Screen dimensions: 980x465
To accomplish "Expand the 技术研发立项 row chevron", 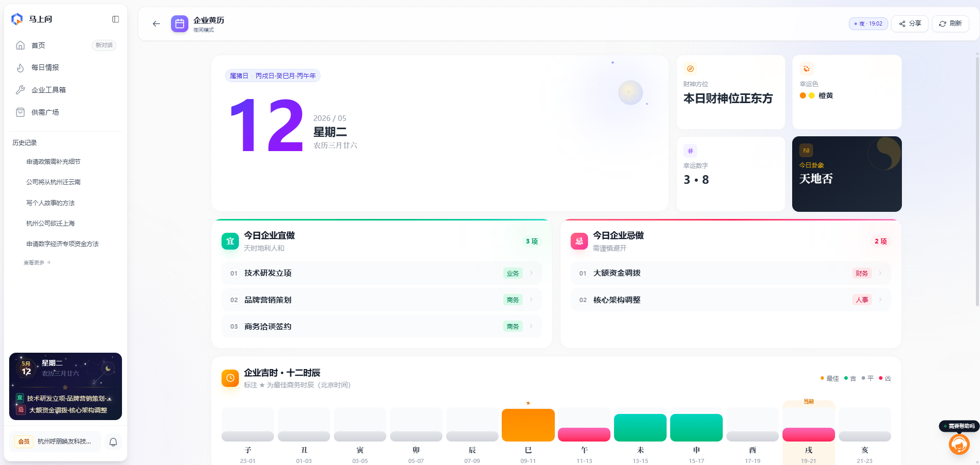I will (x=531, y=273).
